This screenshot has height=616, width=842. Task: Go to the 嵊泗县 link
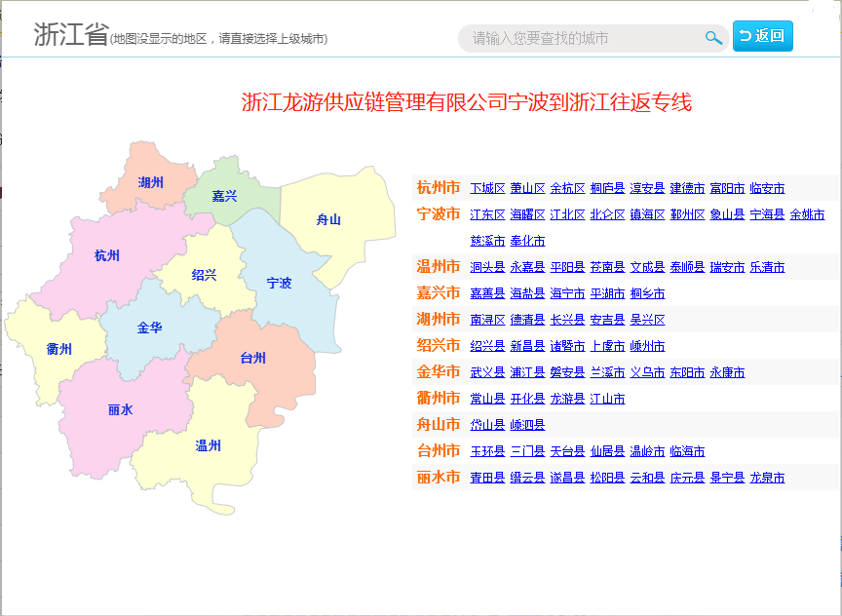pos(527,425)
